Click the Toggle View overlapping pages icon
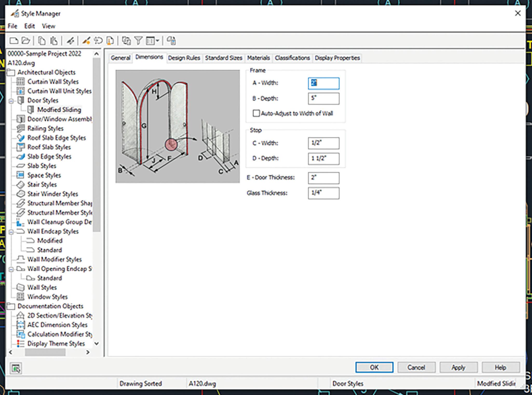 coord(126,41)
